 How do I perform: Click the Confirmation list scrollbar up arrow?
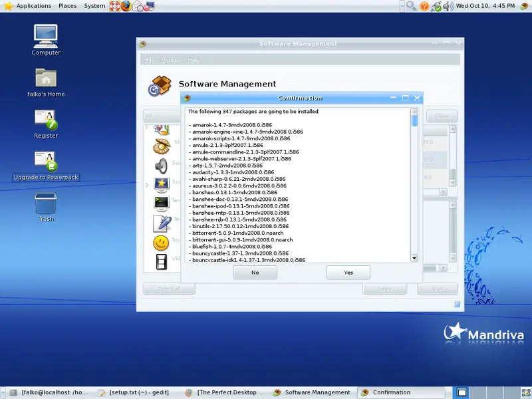pos(414,111)
